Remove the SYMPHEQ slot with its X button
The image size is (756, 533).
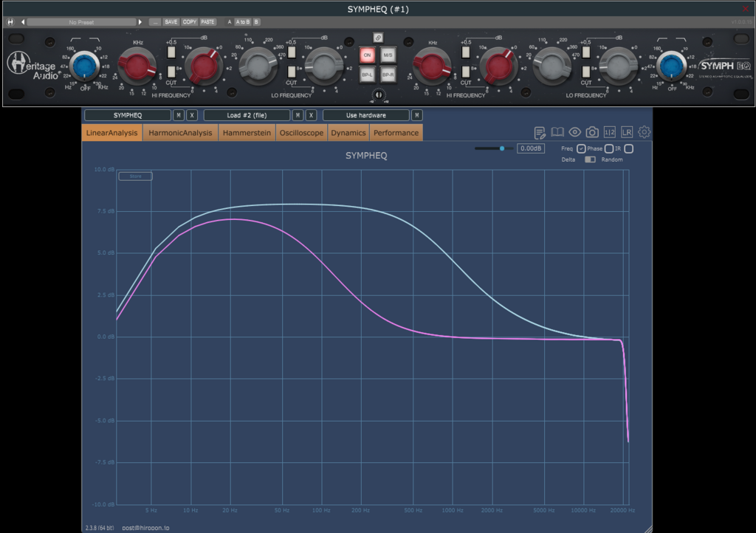coord(192,115)
